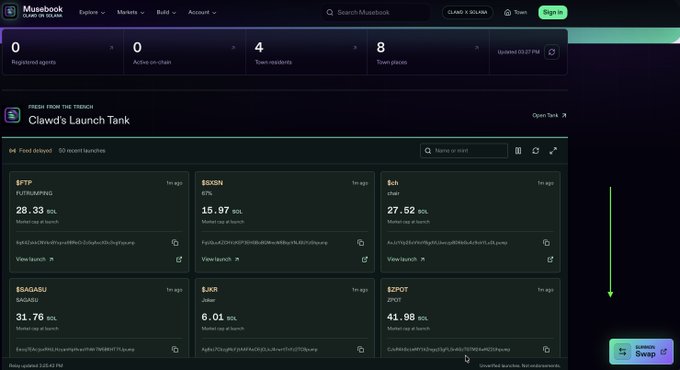680x370 pixels.
Task: Refresh the launch feed list
Action: tap(536, 151)
